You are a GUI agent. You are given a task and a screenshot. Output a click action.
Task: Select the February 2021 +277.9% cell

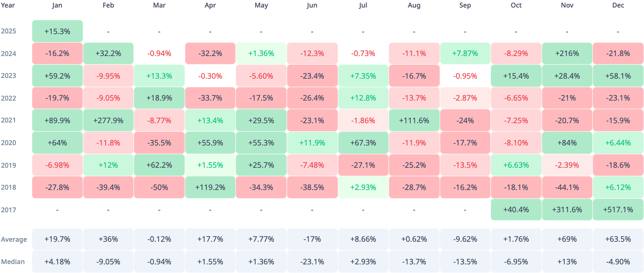click(x=108, y=121)
